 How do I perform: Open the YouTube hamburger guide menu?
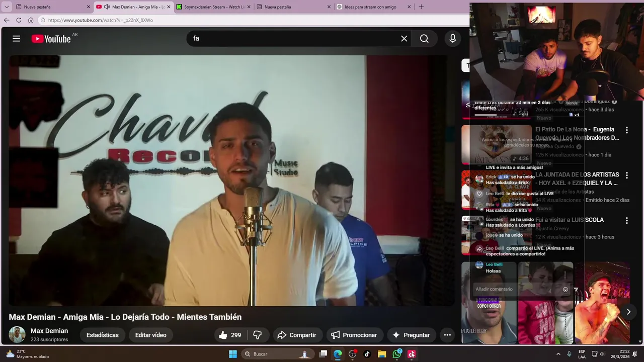coord(16,39)
